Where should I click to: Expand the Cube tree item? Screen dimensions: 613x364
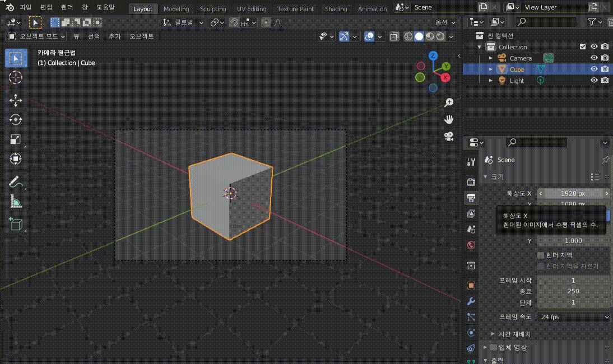coord(491,69)
